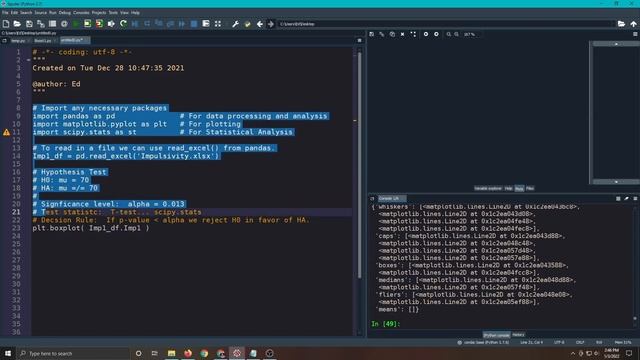Viewport: 640px width, 360px height.
Task: Select the IPython console tab
Action: tap(496, 335)
